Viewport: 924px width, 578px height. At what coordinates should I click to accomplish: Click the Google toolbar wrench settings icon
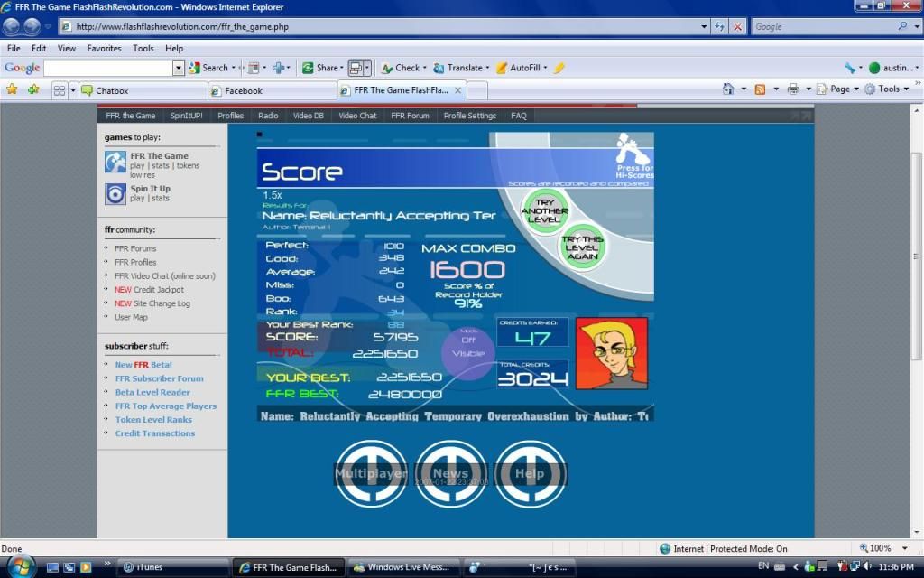(x=849, y=68)
